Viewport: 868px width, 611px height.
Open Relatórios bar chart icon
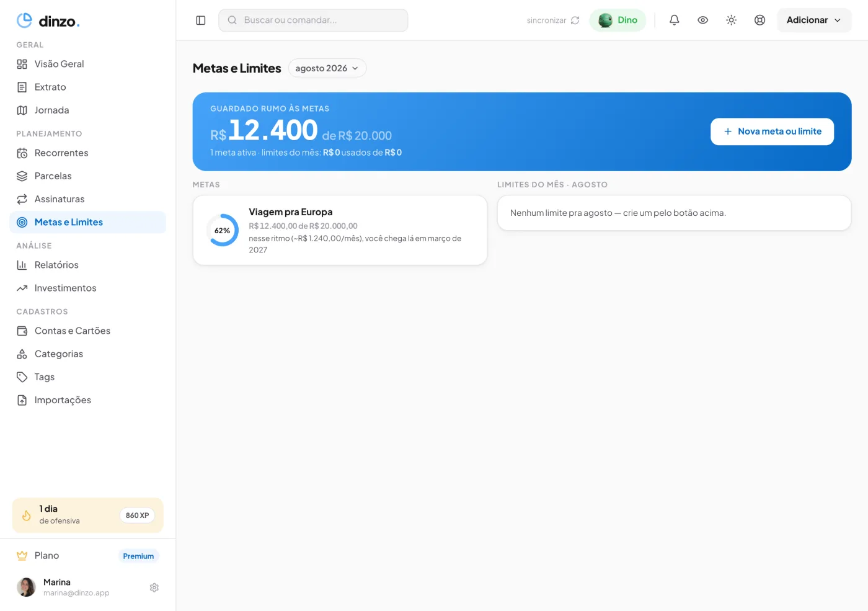pos(22,265)
